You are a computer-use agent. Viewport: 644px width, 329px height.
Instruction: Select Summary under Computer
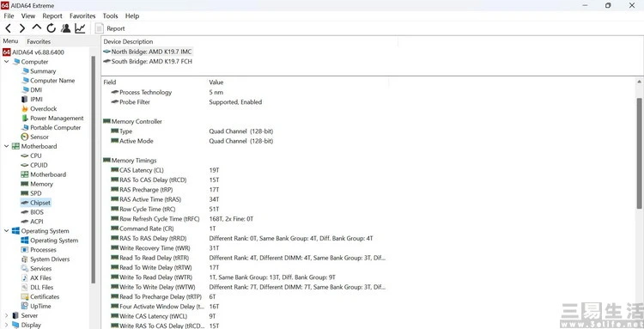39,71
